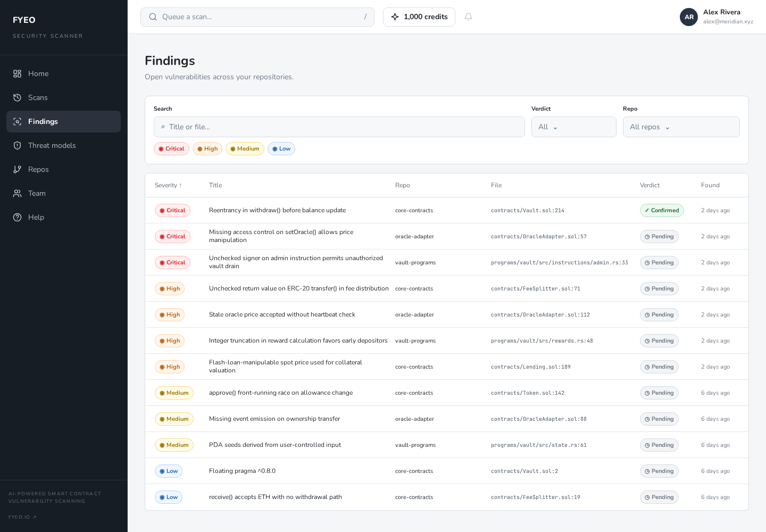Click the Findings scan icon

point(17,121)
